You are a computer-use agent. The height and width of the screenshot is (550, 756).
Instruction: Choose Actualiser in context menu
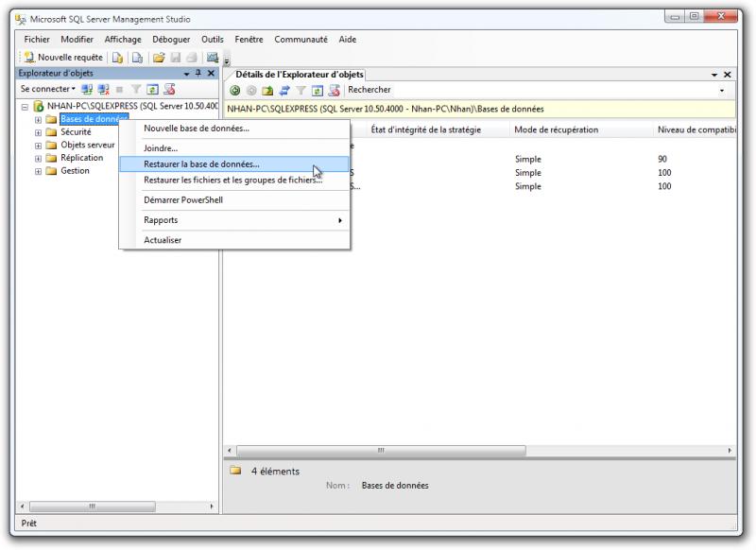point(233,240)
